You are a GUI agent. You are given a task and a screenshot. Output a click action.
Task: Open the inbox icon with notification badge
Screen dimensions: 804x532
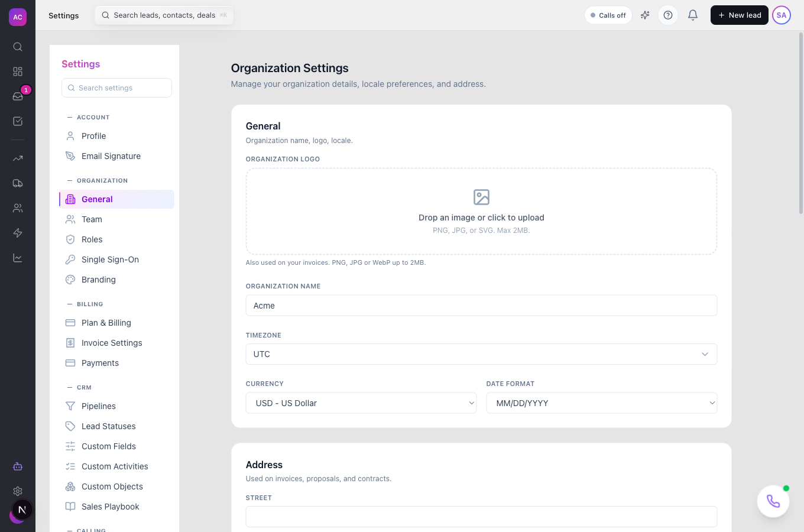tap(18, 96)
